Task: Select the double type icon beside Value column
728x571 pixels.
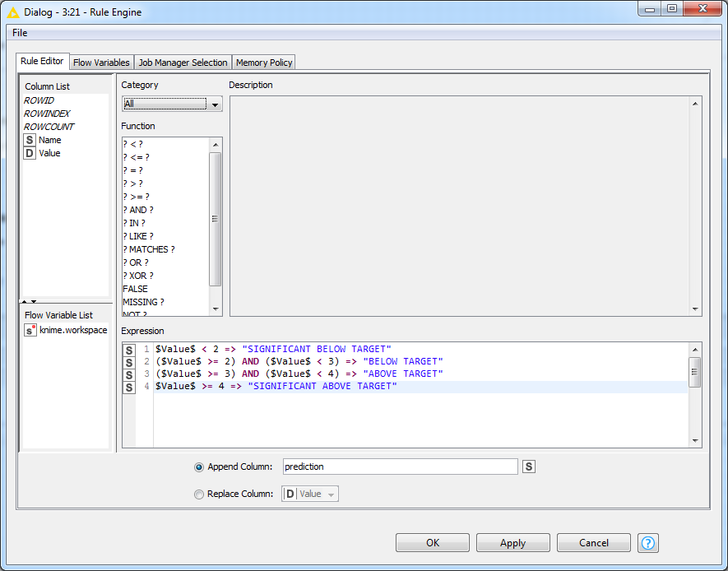Action: [x=30, y=153]
